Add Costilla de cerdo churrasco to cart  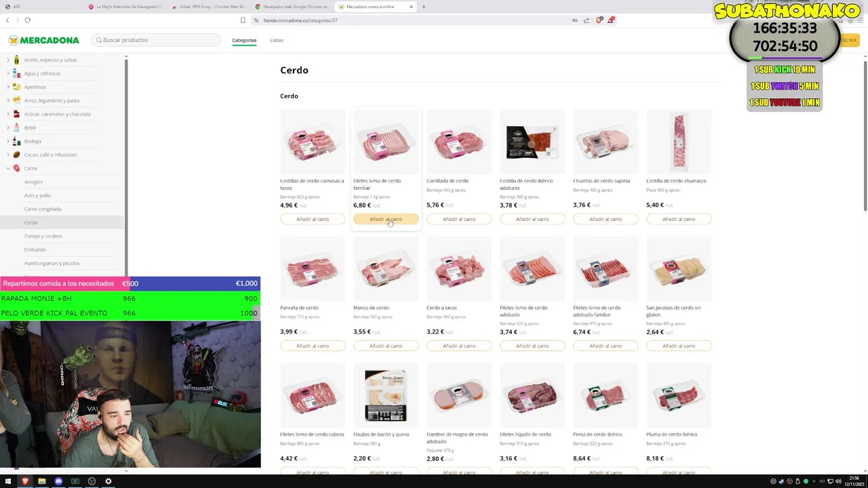pos(679,219)
